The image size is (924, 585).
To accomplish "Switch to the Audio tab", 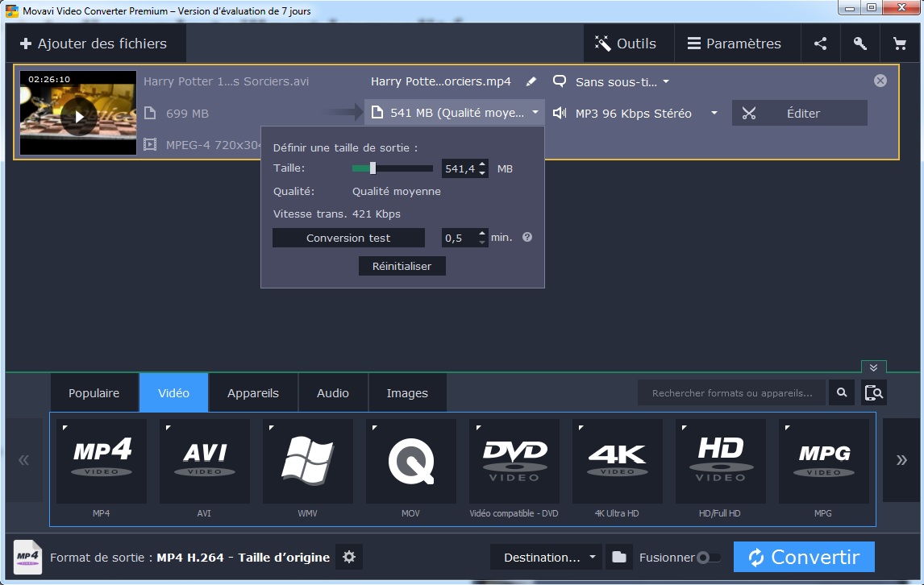I will pyautogui.click(x=333, y=393).
